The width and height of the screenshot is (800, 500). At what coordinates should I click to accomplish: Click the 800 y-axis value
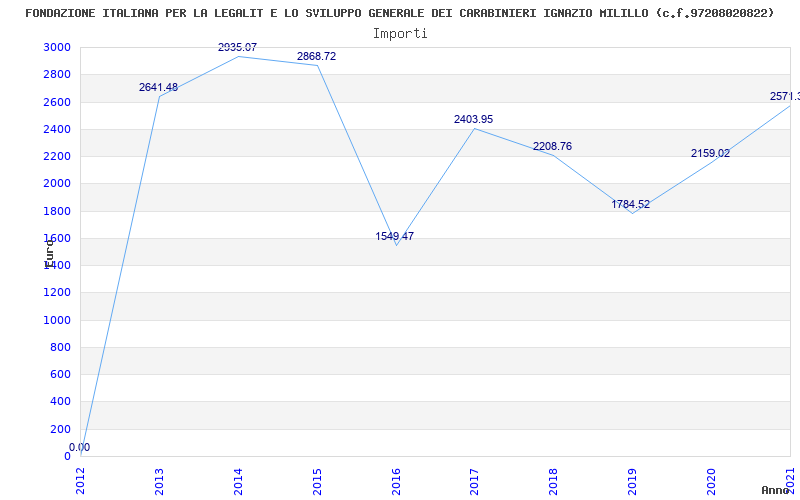point(60,347)
